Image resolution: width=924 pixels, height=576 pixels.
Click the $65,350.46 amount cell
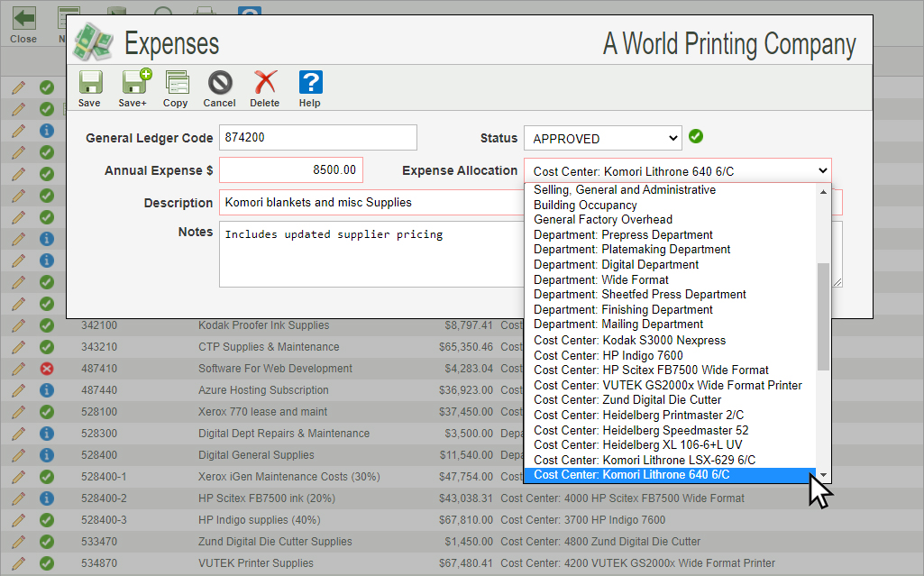click(465, 347)
